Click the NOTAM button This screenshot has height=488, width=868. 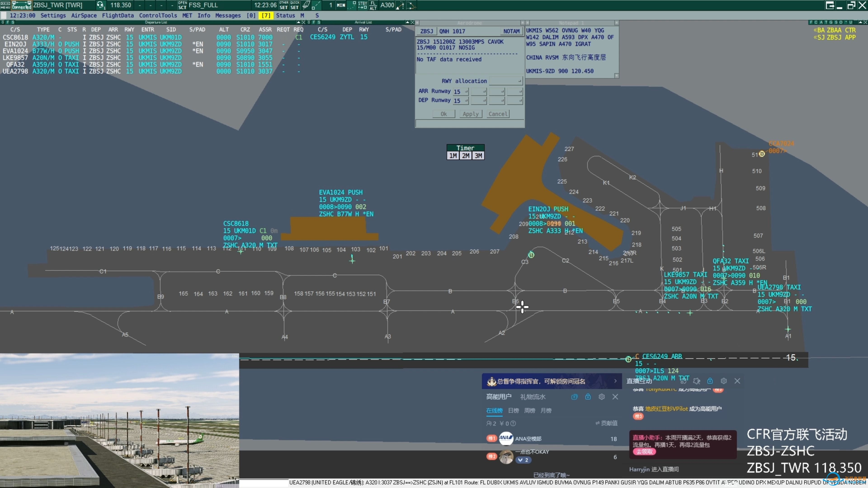(511, 31)
